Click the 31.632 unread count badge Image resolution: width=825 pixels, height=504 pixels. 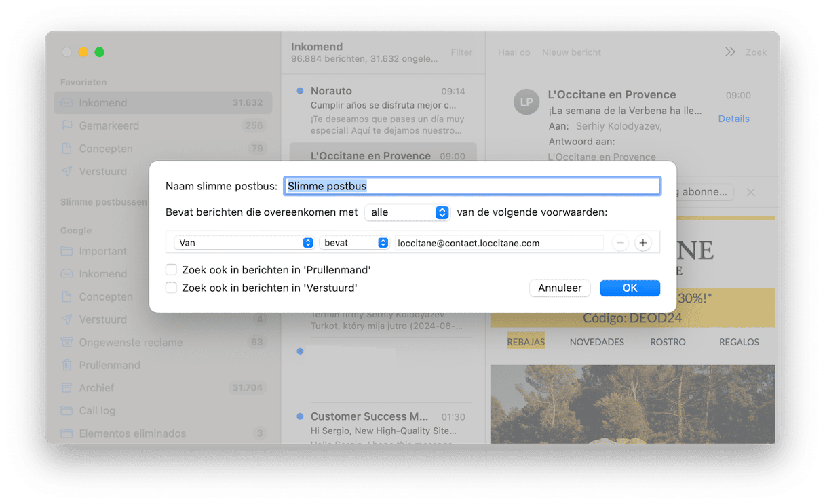click(x=248, y=103)
